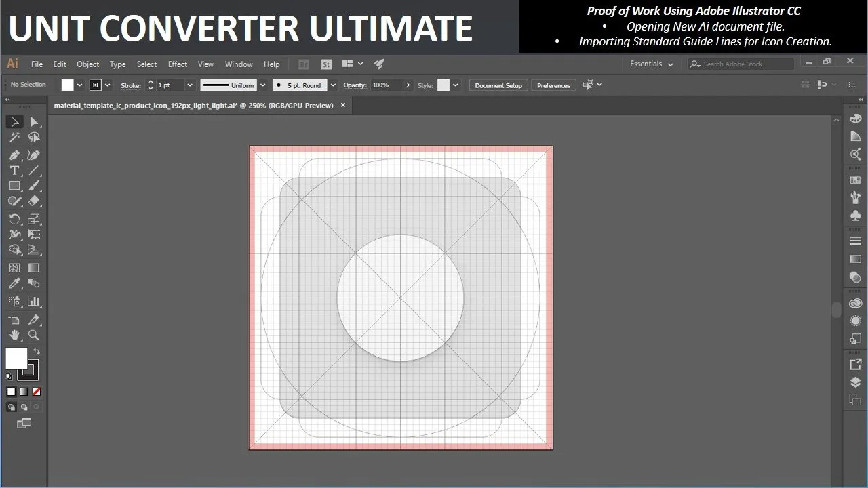The width and height of the screenshot is (868, 488).
Task: Select the Direct Selection tool
Action: [x=34, y=122]
